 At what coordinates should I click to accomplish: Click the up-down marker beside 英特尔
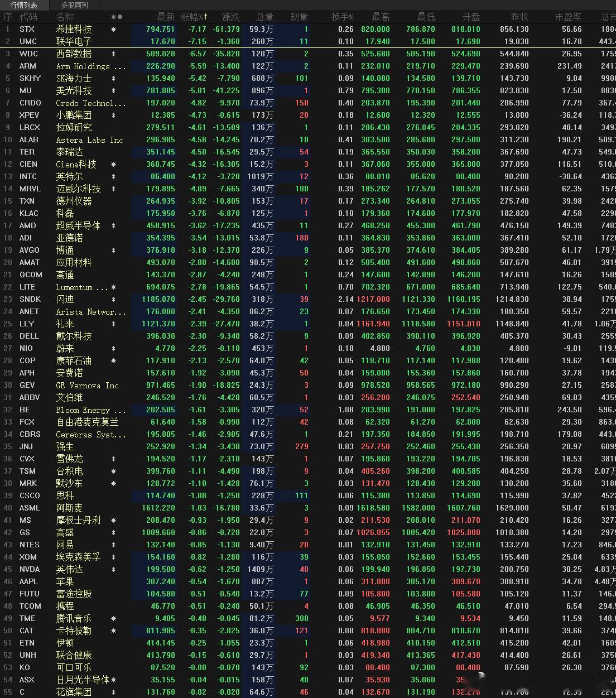(x=114, y=176)
